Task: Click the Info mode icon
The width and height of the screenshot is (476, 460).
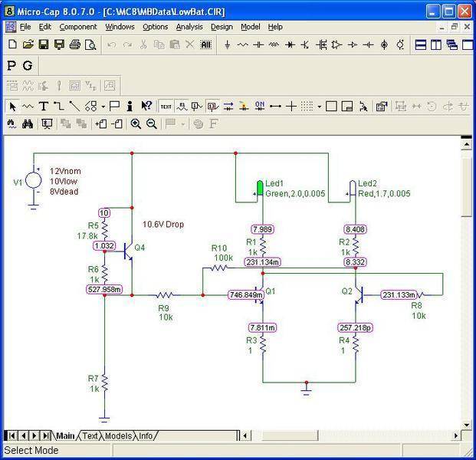Action: pos(130,106)
